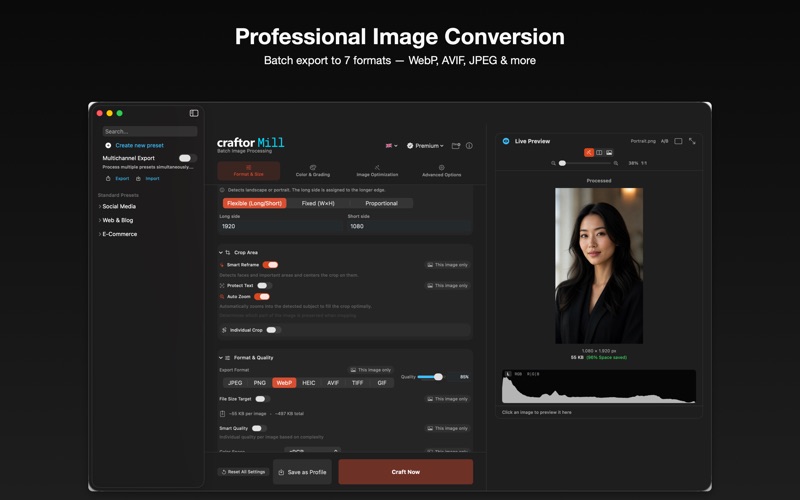Image resolution: width=800 pixels, height=500 pixels.
Task: Click the rectangle display icon in Live Preview
Action: click(x=678, y=141)
